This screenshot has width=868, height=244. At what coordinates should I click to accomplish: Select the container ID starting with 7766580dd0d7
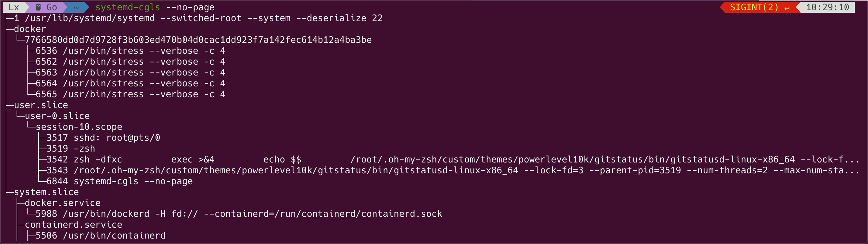pyautogui.click(x=198, y=40)
